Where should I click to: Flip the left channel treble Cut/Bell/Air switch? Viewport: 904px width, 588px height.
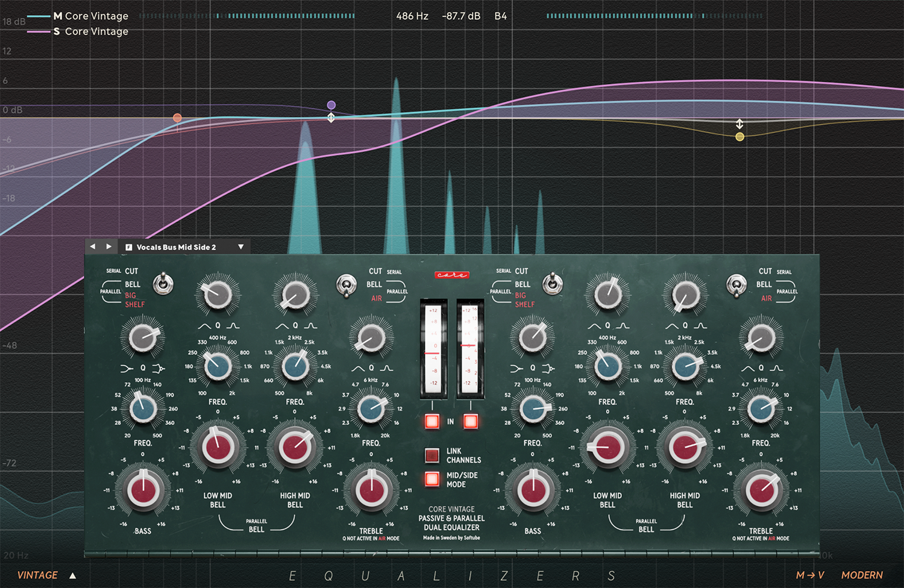point(346,285)
